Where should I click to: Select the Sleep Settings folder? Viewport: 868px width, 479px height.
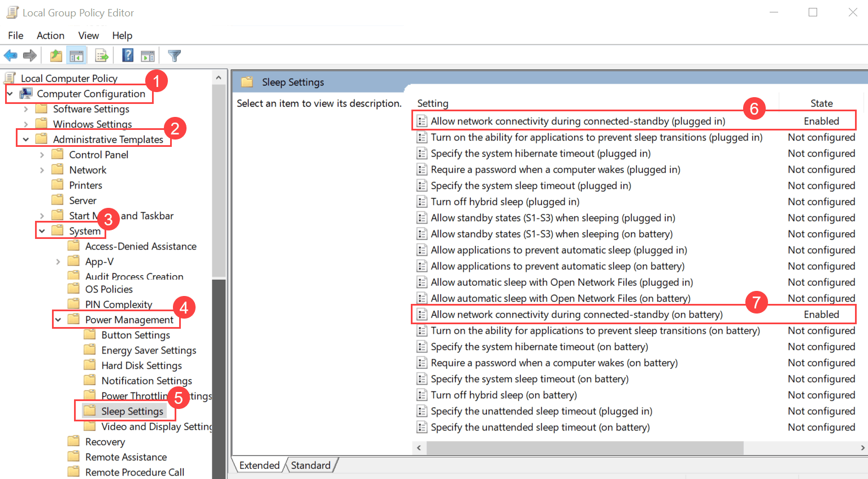coord(132,411)
